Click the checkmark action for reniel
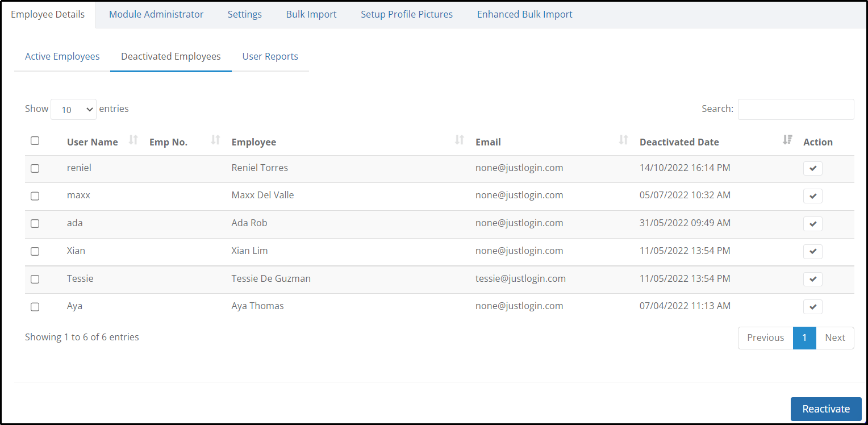Viewport: 868px width, 425px height. (812, 168)
